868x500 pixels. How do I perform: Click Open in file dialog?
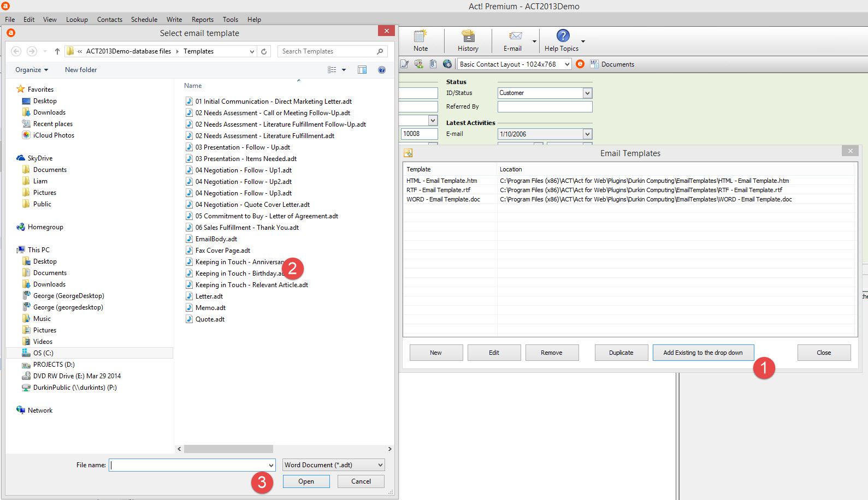coord(306,481)
